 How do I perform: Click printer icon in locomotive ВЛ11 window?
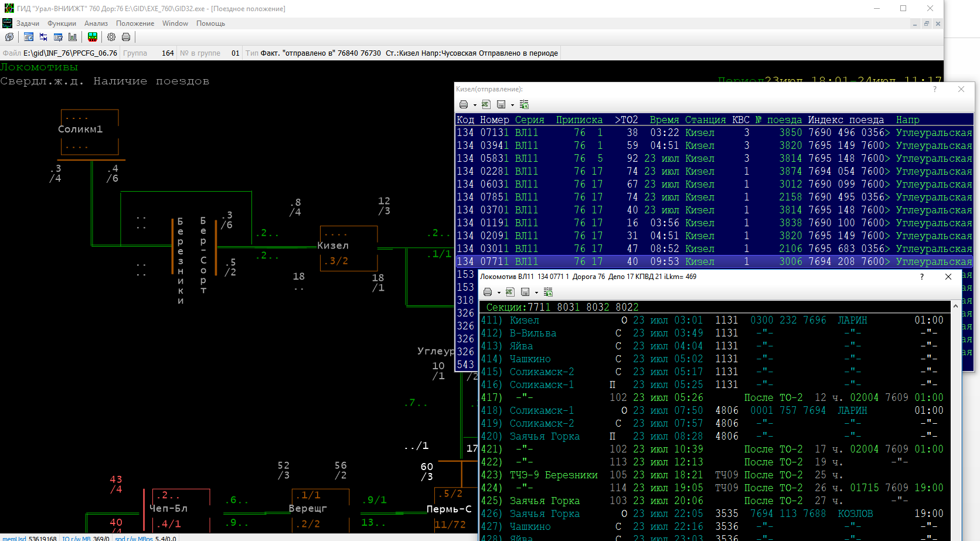click(x=488, y=292)
